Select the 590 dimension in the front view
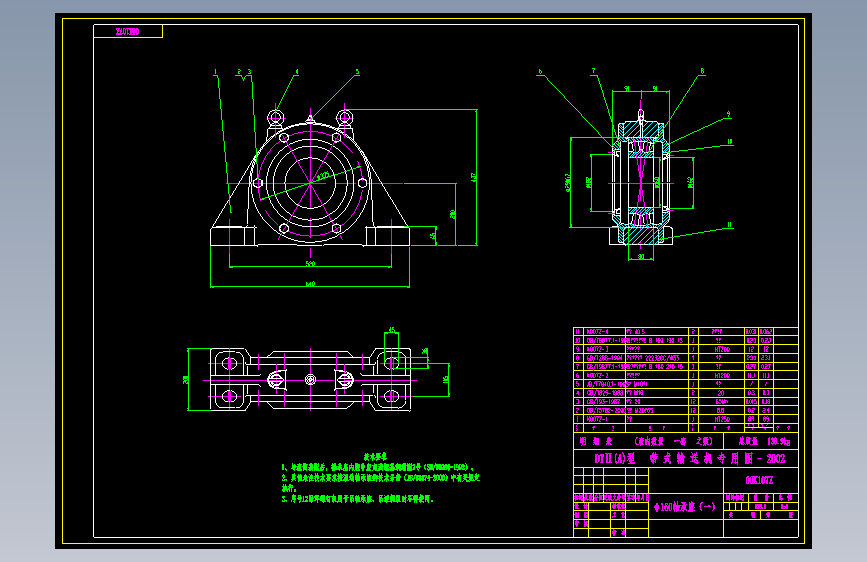867x562 pixels. click(x=310, y=264)
